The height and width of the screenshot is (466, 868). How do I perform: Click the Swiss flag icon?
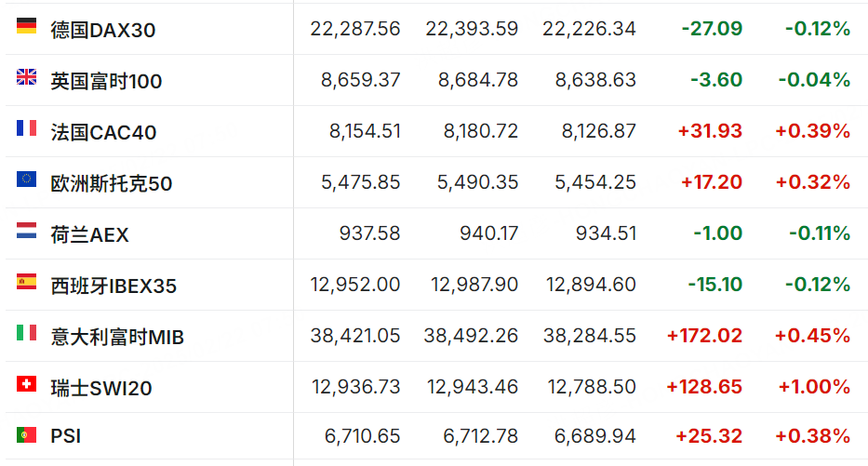coord(26,384)
